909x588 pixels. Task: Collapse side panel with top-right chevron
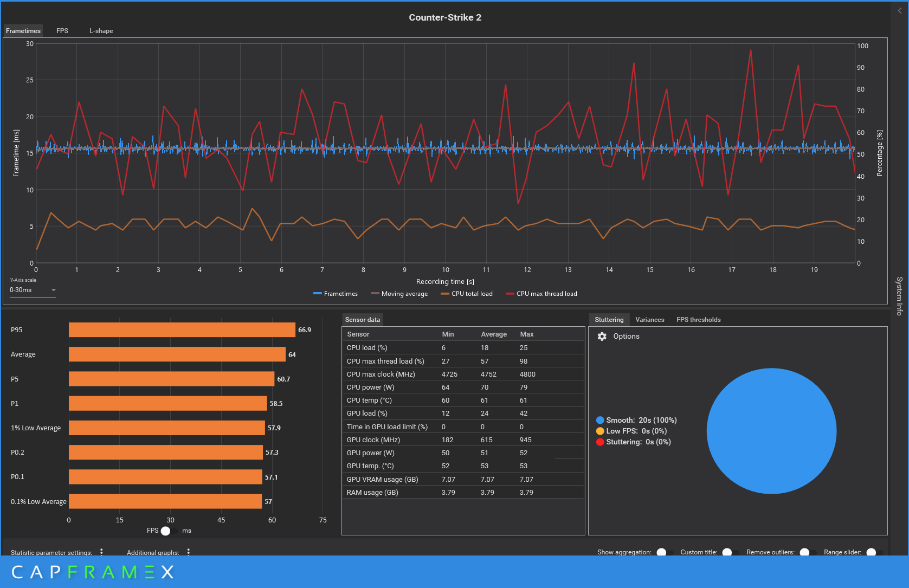point(900,10)
